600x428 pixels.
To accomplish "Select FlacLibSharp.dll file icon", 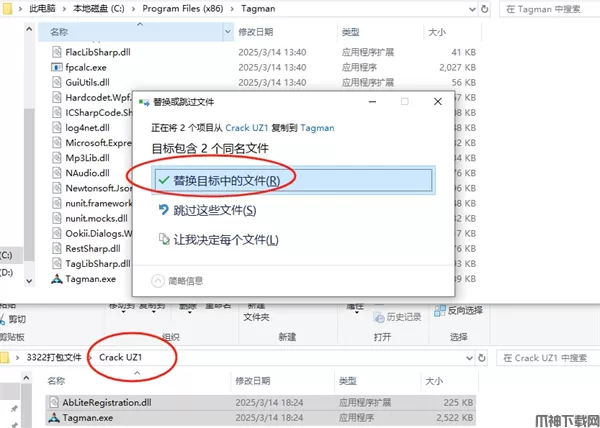I will pos(57,52).
